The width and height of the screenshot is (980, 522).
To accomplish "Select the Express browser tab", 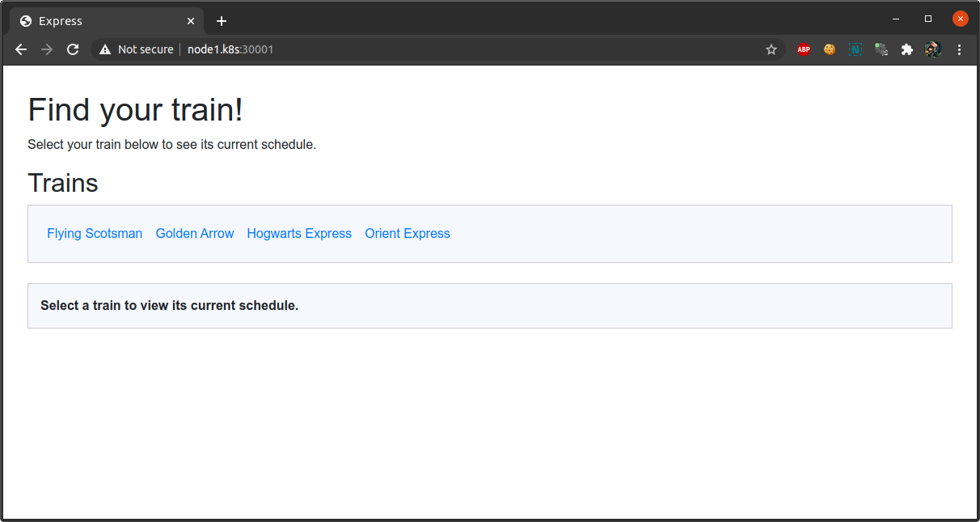I will 97,21.
